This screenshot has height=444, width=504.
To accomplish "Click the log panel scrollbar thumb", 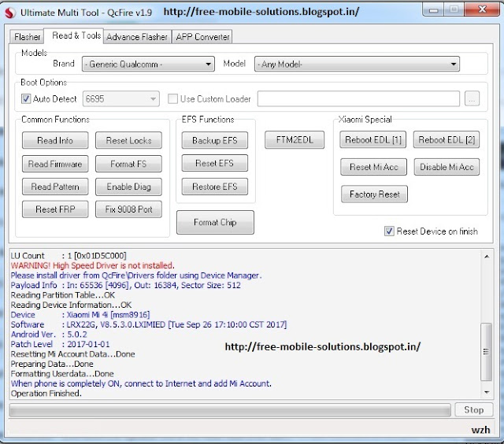I will [x=486, y=352].
